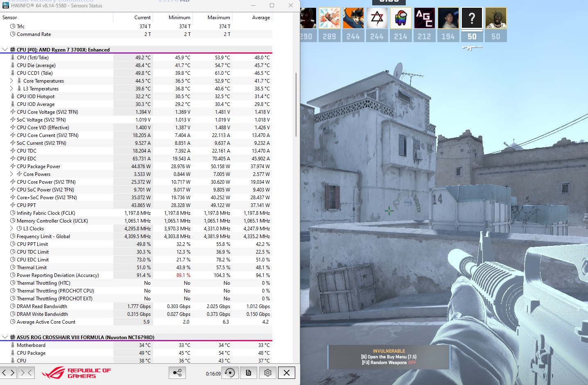Select the Thermal Throttling (HTC) row
Viewport: 588px width, 385px height.
(x=136, y=283)
